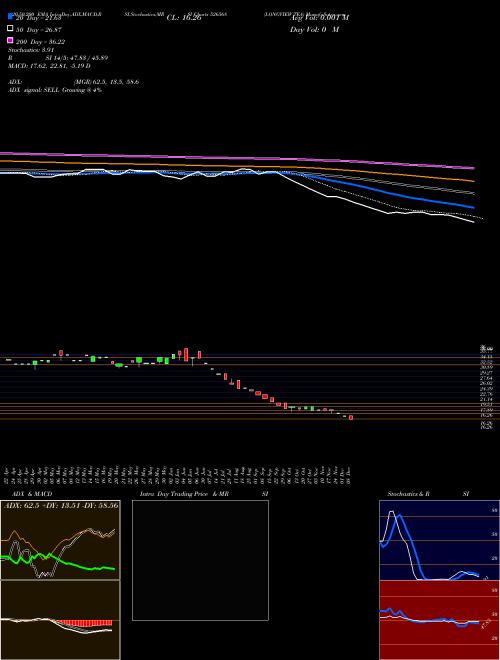The height and width of the screenshot is (660, 500).
Task: Click the 'Day Vol: 0 M' label
Action: point(315,30)
